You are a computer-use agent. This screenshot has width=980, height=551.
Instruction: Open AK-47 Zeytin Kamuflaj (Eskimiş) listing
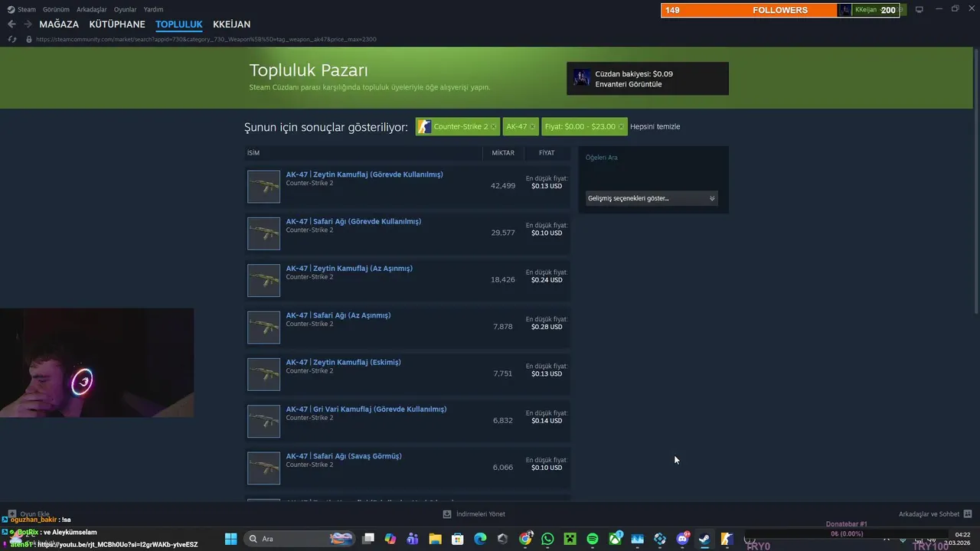[x=344, y=362]
